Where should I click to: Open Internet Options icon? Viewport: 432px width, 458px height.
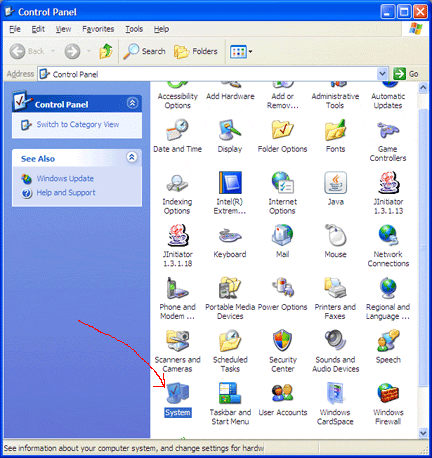click(282, 193)
